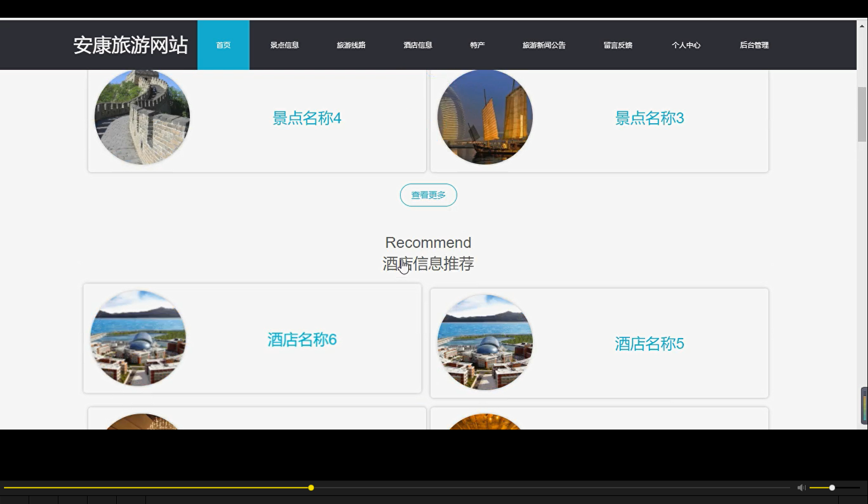Image resolution: width=868 pixels, height=504 pixels.
Task: Navigate to 后台管理 via the navbar
Action: (754, 45)
